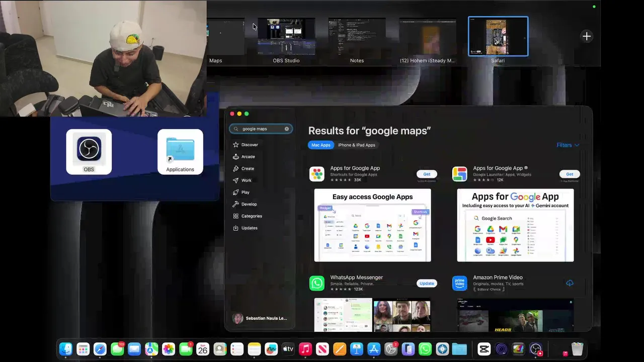Clear the google maps search field
The width and height of the screenshot is (644, 362).
(x=287, y=129)
